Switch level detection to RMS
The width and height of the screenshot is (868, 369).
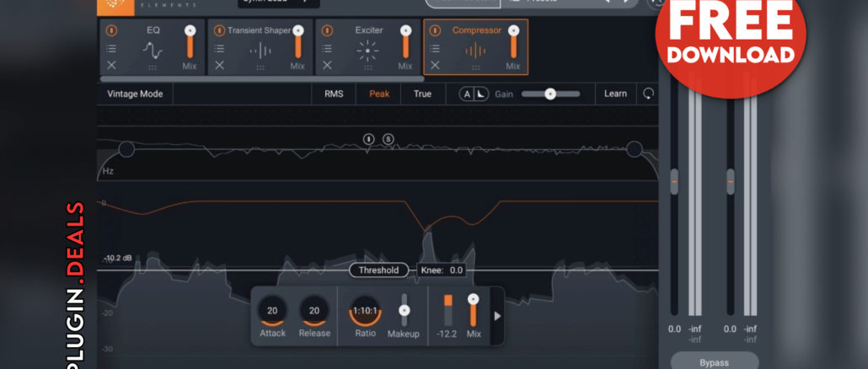[334, 94]
